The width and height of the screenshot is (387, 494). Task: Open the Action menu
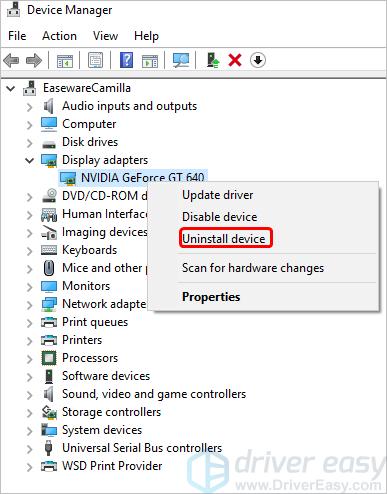pyautogui.click(x=59, y=36)
